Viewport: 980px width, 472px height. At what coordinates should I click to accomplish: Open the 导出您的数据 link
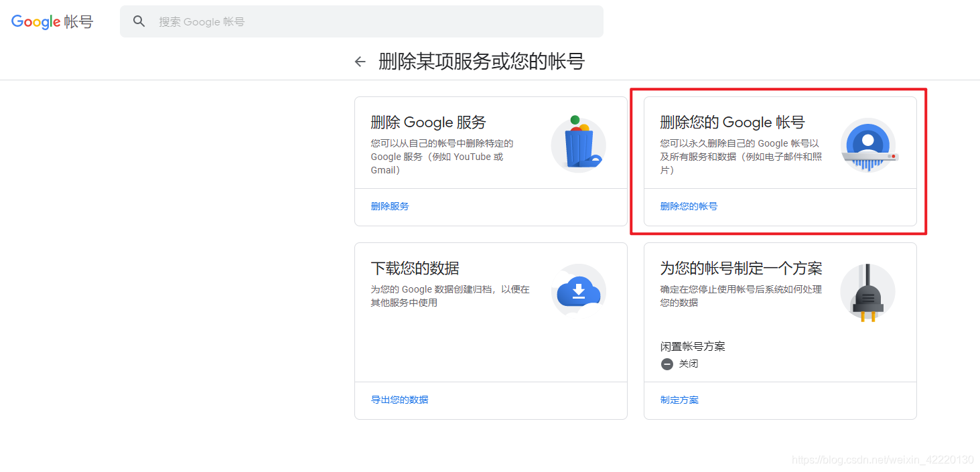tap(399, 400)
